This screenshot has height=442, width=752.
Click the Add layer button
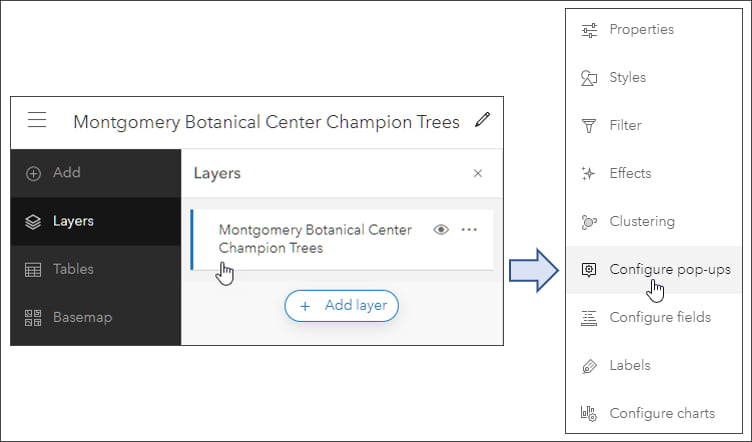coord(342,306)
